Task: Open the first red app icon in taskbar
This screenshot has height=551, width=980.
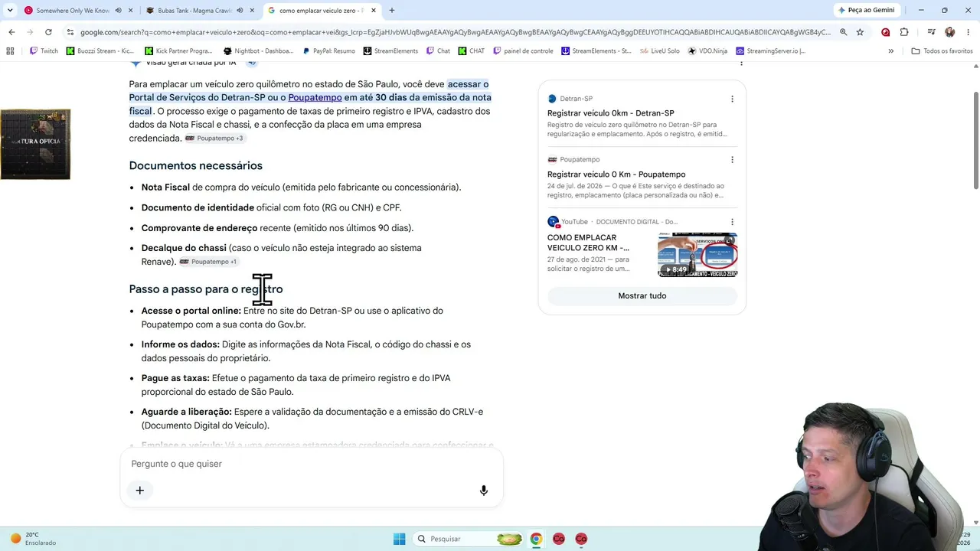Action: coord(559,539)
